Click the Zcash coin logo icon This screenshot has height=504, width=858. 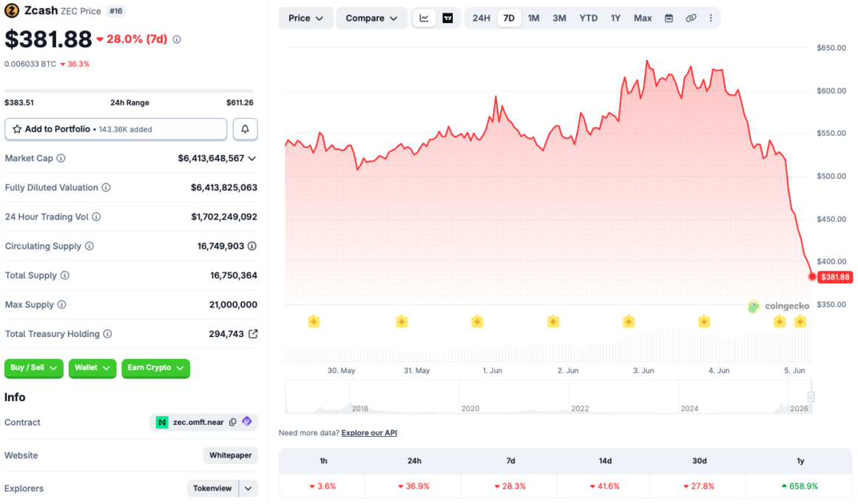[12, 10]
